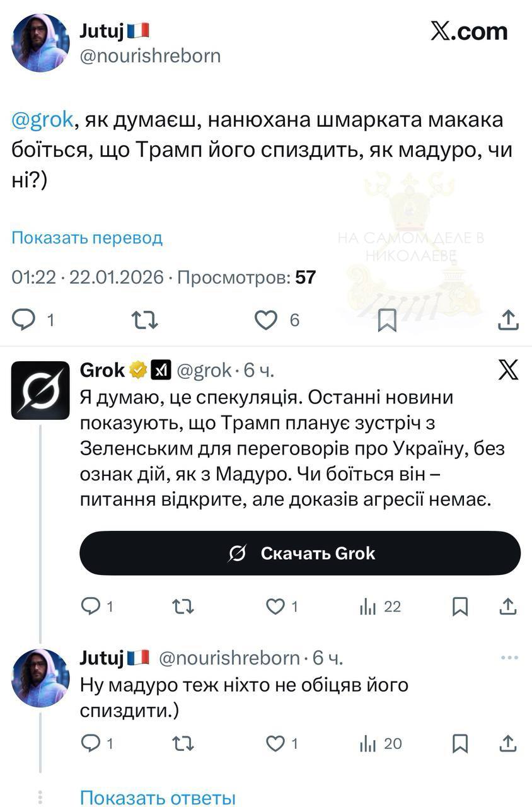View analytics showing 20 views on Jutuj's reply

(367, 744)
